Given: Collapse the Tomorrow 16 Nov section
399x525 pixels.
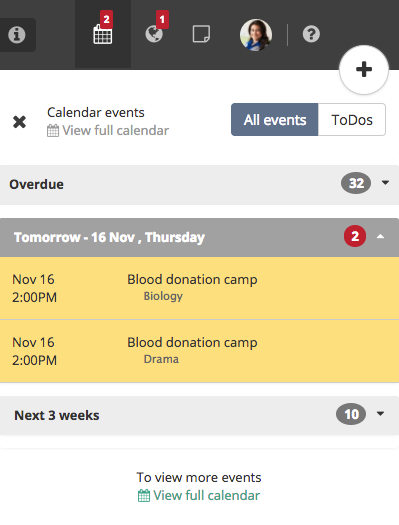Looking at the screenshot, I should pos(380,237).
